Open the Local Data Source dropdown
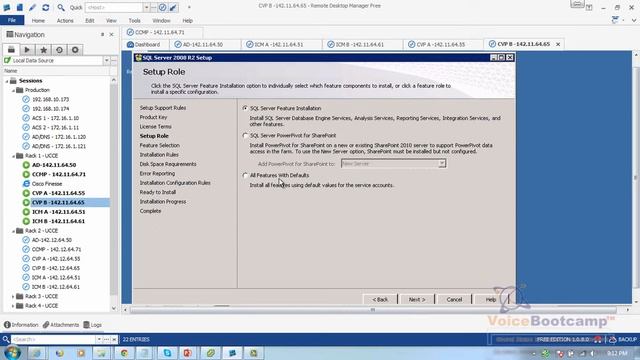Image resolution: width=640 pixels, height=360 pixels. click(x=107, y=60)
